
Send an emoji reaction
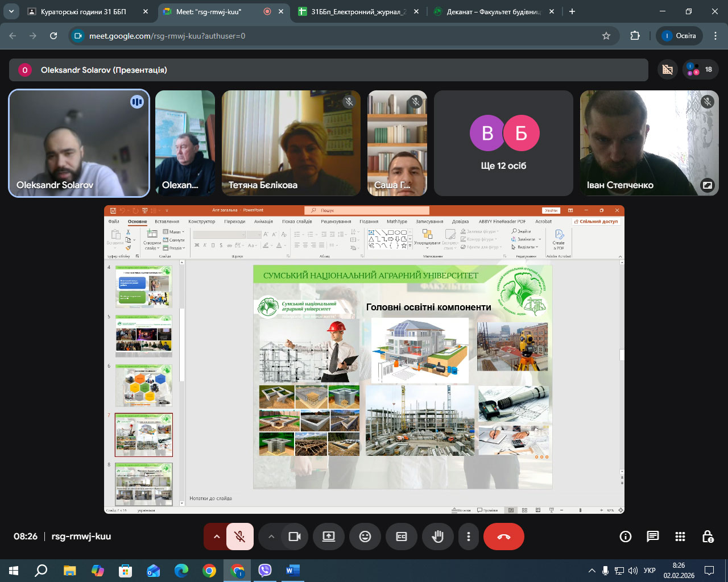(365, 537)
